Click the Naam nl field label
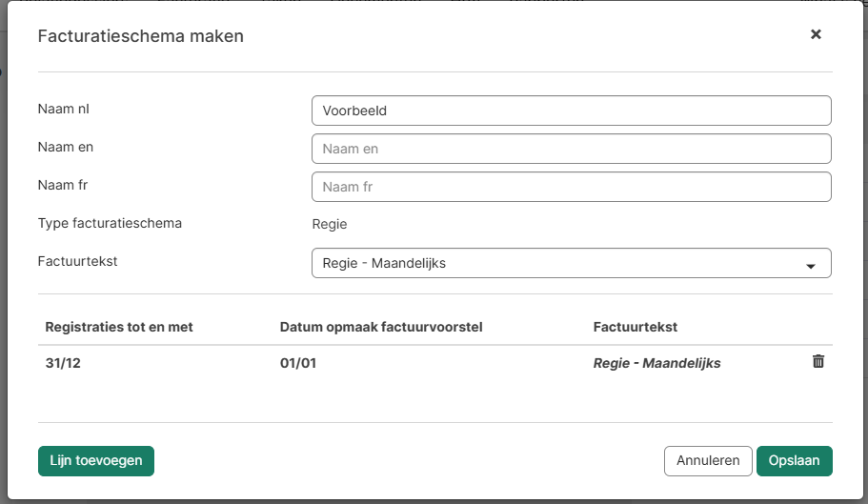Screen dimensions: 868x504 [x=63, y=109]
